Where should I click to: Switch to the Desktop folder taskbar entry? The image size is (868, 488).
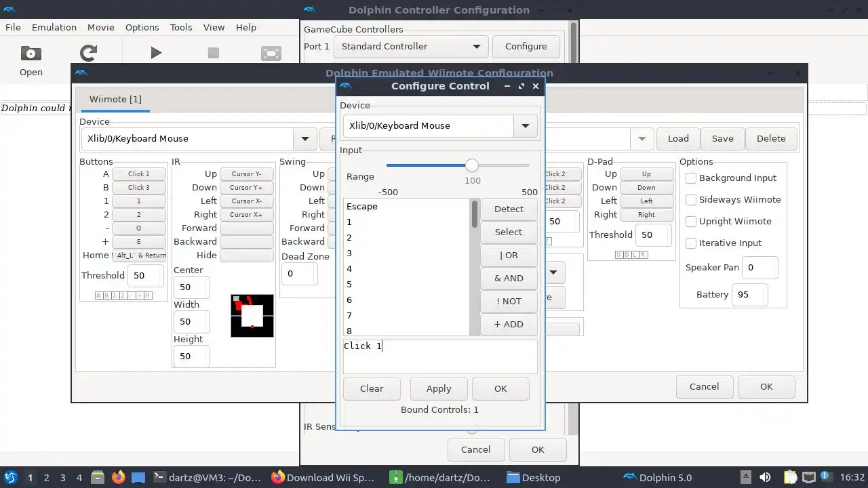click(x=534, y=477)
